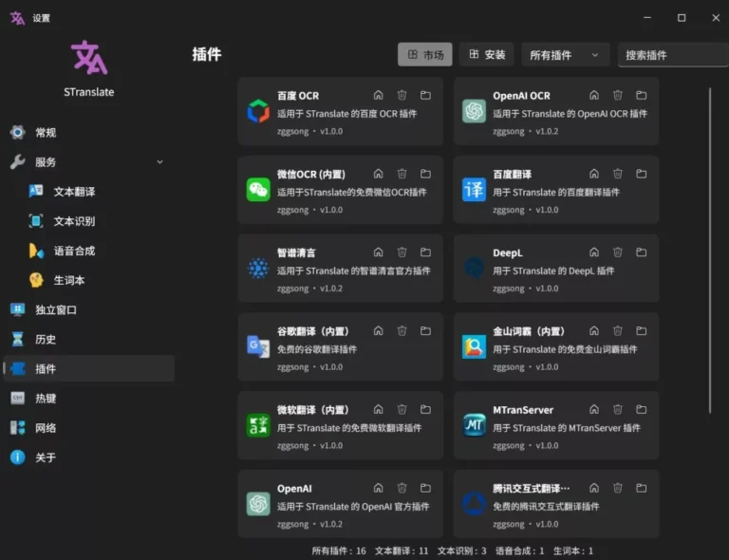Image resolution: width=729 pixels, height=560 pixels.
Task: Select the 服务 section in sidebar
Action: click(88, 162)
